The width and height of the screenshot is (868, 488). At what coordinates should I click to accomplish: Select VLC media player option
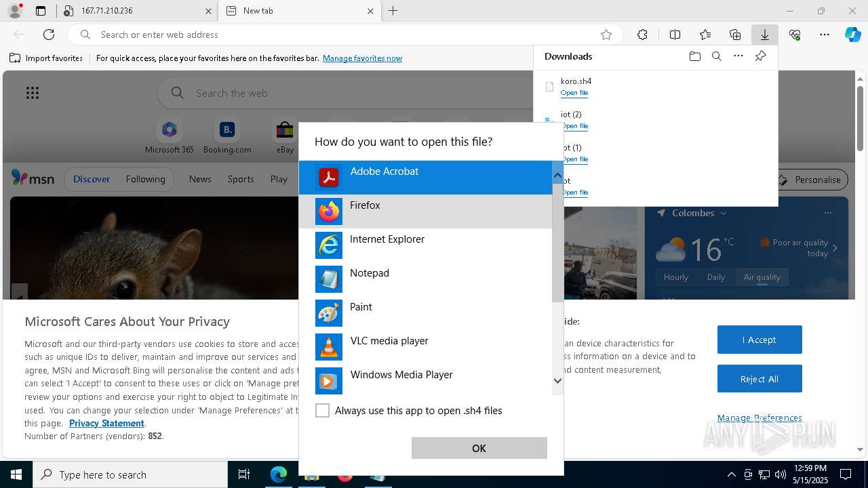pyautogui.click(x=425, y=347)
